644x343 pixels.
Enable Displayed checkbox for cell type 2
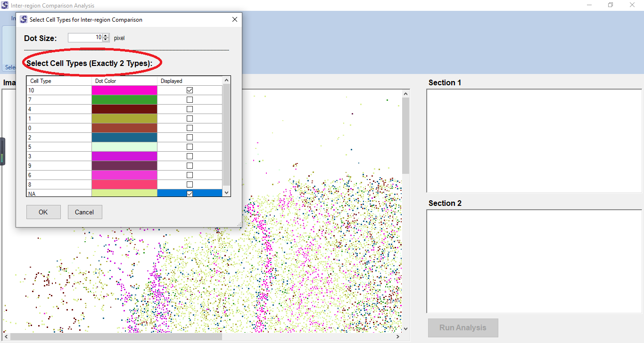190,137
